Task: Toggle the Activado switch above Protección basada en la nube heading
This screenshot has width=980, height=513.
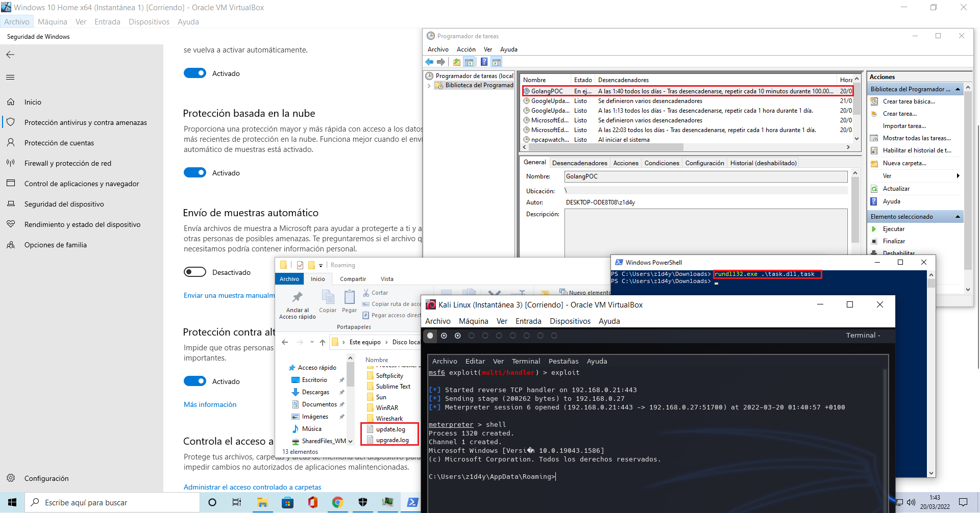Action: (x=195, y=73)
